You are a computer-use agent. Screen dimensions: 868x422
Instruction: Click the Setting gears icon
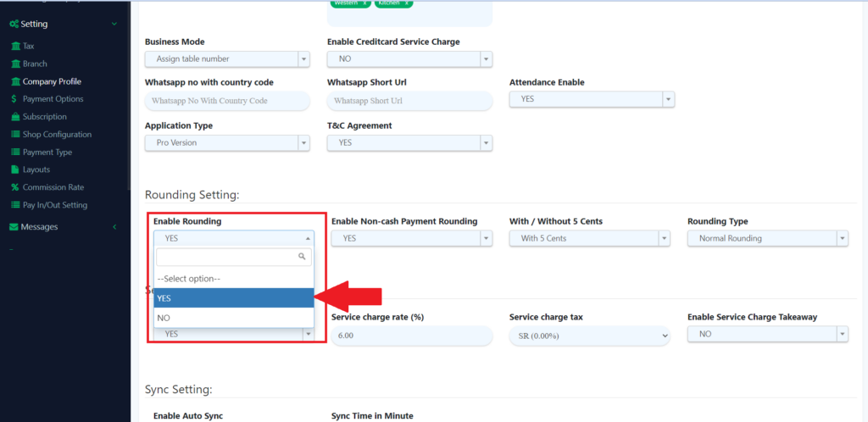pyautogui.click(x=14, y=25)
